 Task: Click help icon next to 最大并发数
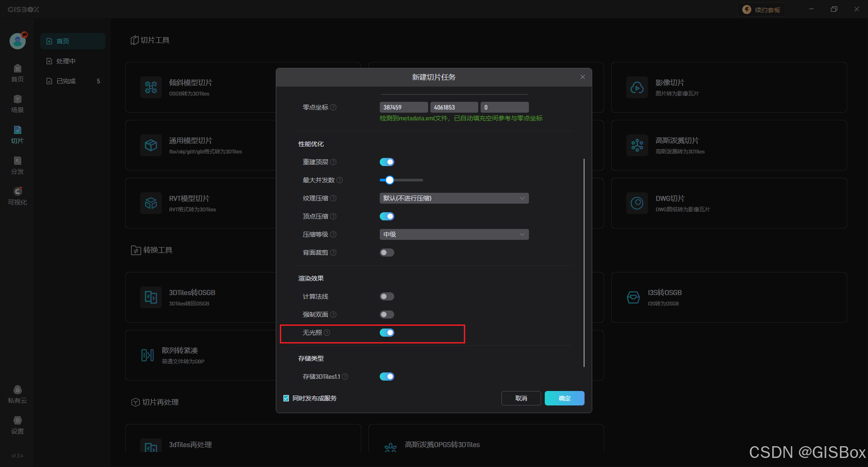coord(340,180)
